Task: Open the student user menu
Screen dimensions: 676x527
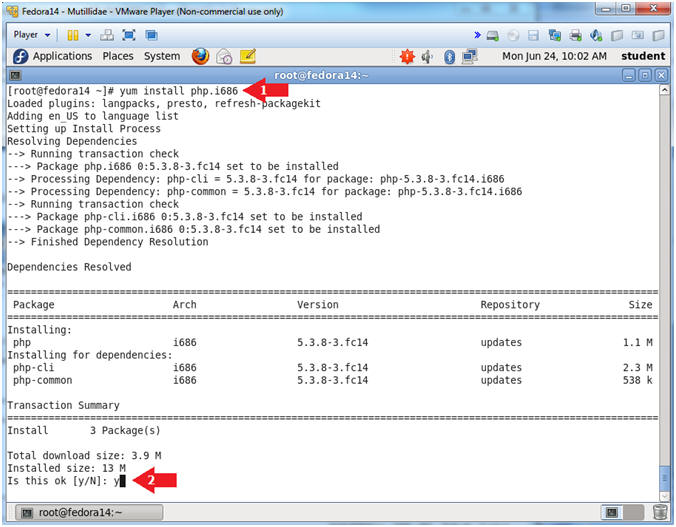Action: 643,56
